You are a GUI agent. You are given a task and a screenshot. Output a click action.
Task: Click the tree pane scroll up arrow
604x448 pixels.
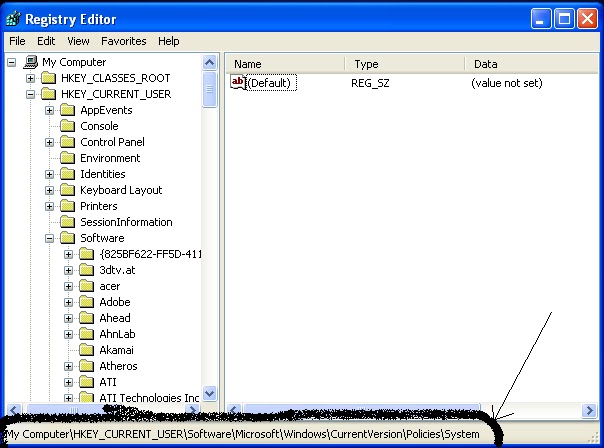tap(210, 62)
